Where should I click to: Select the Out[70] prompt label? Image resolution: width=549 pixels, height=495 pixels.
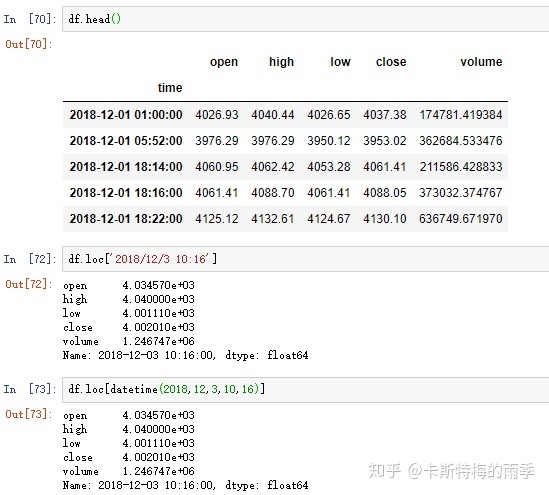pos(28,44)
